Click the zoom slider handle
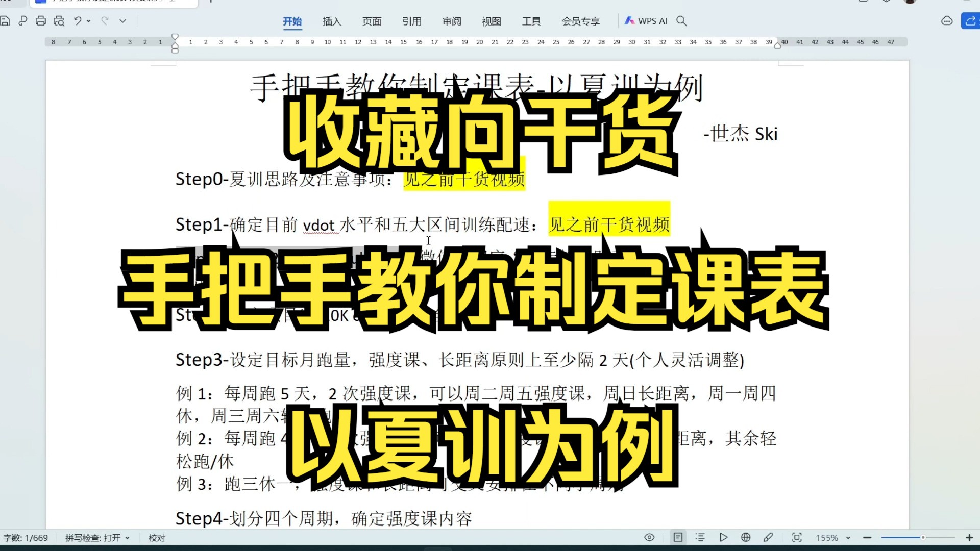Viewport: 980px width, 551px height. click(x=923, y=537)
